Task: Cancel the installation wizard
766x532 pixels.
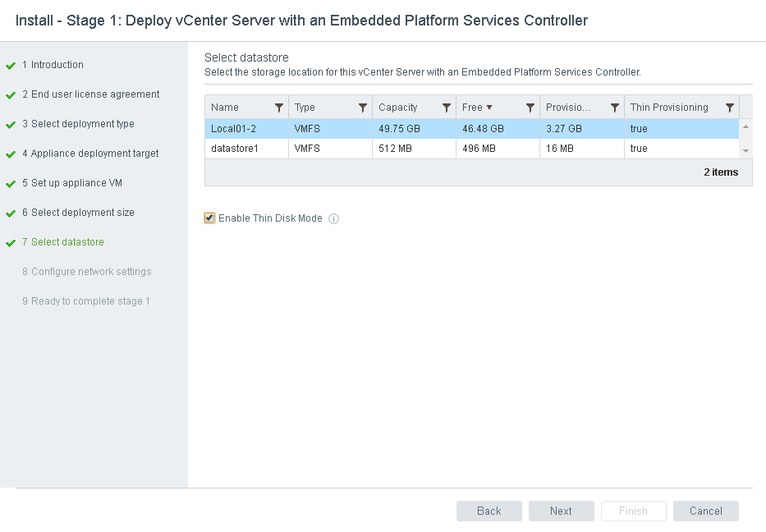Action: (705, 511)
